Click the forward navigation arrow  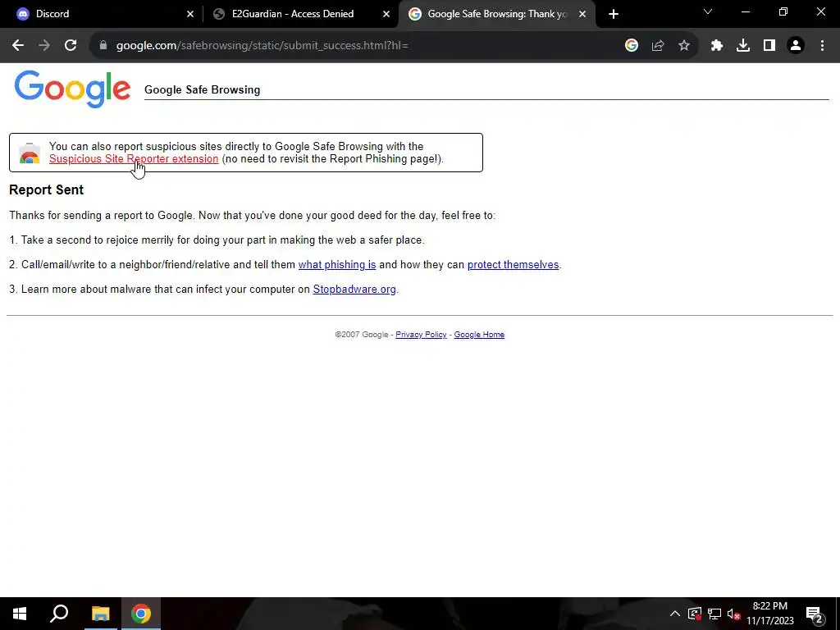44,46
